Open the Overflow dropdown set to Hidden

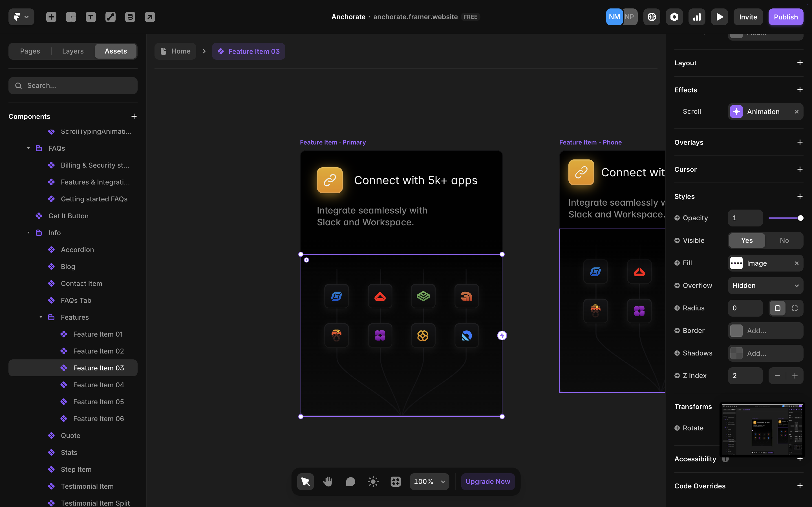pos(765,285)
